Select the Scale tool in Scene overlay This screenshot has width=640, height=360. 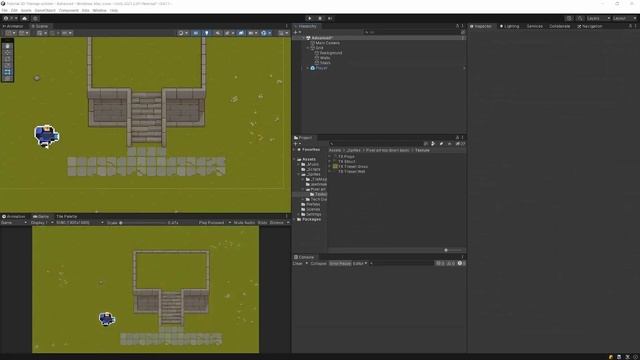(x=8, y=66)
